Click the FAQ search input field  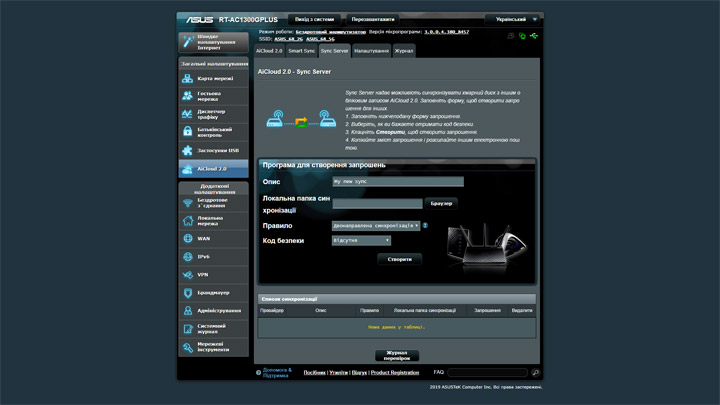tap(488, 372)
